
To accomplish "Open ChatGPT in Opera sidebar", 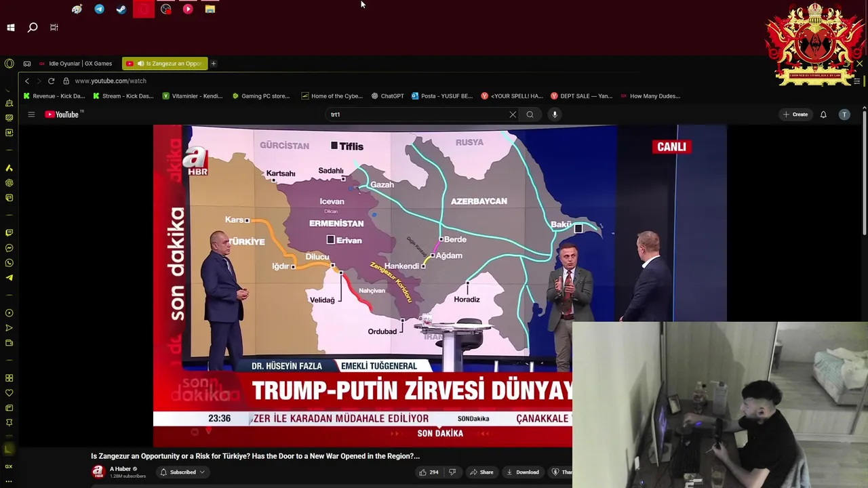I will coord(9,183).
